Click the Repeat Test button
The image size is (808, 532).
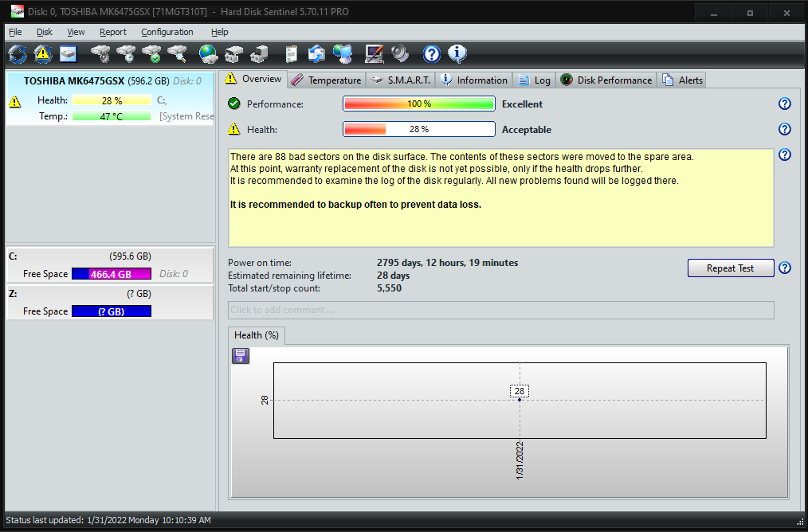tap(730, 268)
